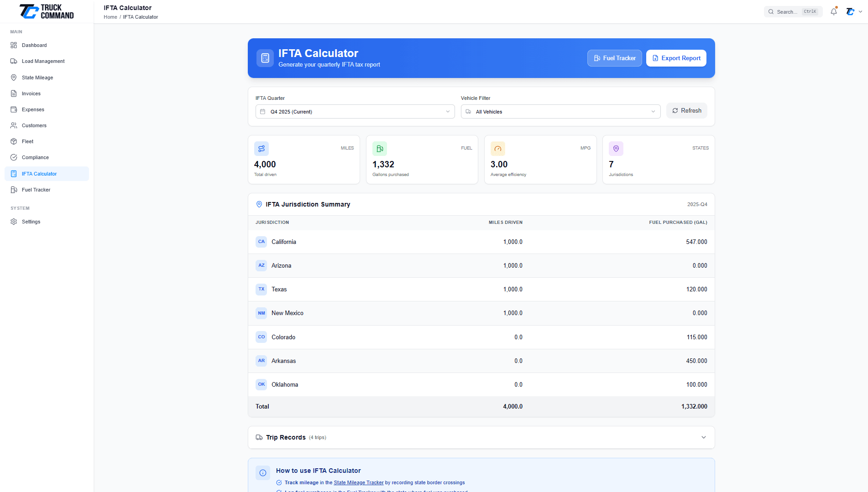Click the Invoices document icon
This screenshot has height=492, width=868.
coord(14,93)
